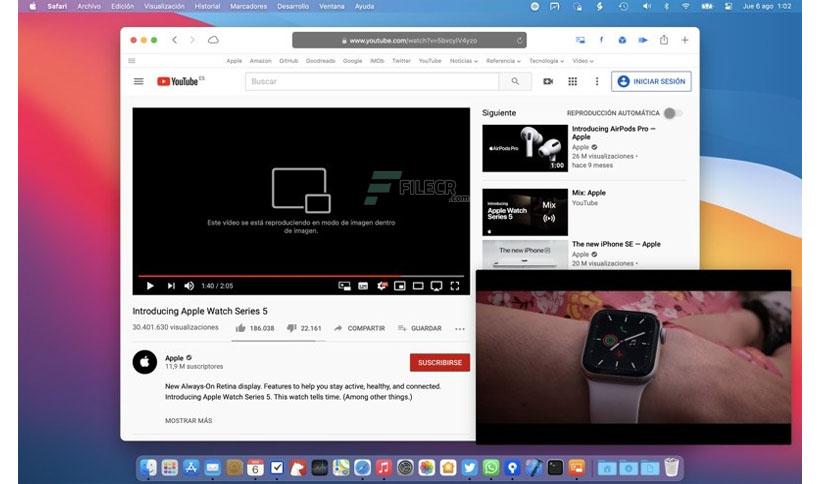Click the AirPlay icon in video player

click(x=436, y=286)
